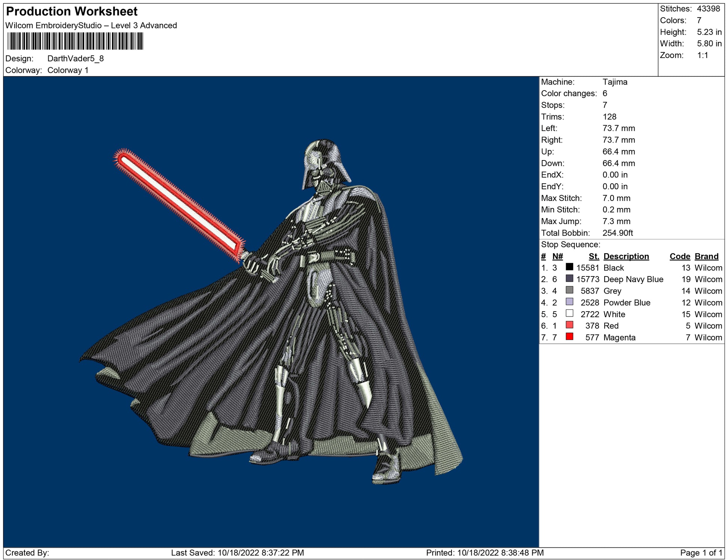Click the Production Worksheet heading

tap(72, 12)
